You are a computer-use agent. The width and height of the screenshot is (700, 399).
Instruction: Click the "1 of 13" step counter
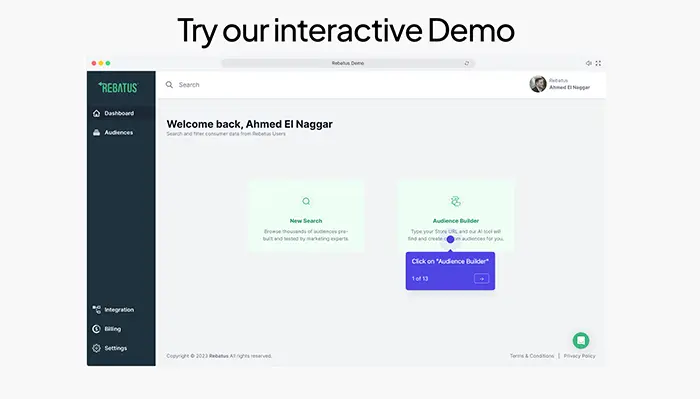click(x=420, y=278)
